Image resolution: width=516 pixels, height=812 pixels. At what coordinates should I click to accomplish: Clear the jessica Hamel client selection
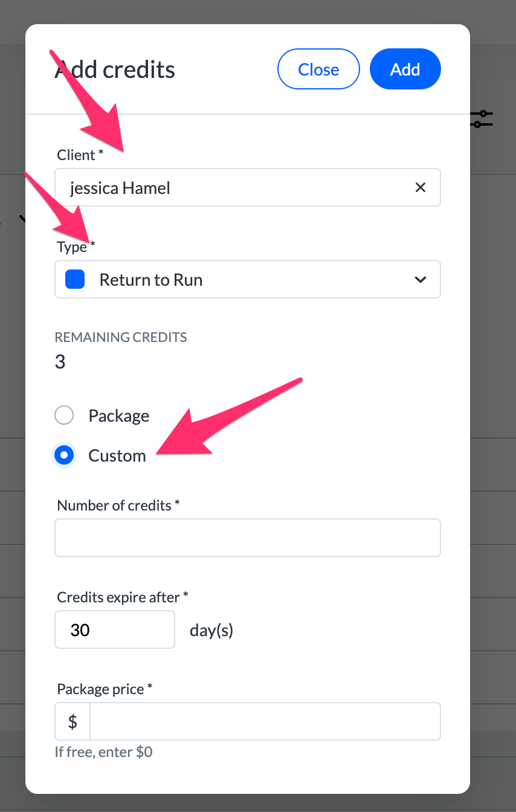[421, 187]
